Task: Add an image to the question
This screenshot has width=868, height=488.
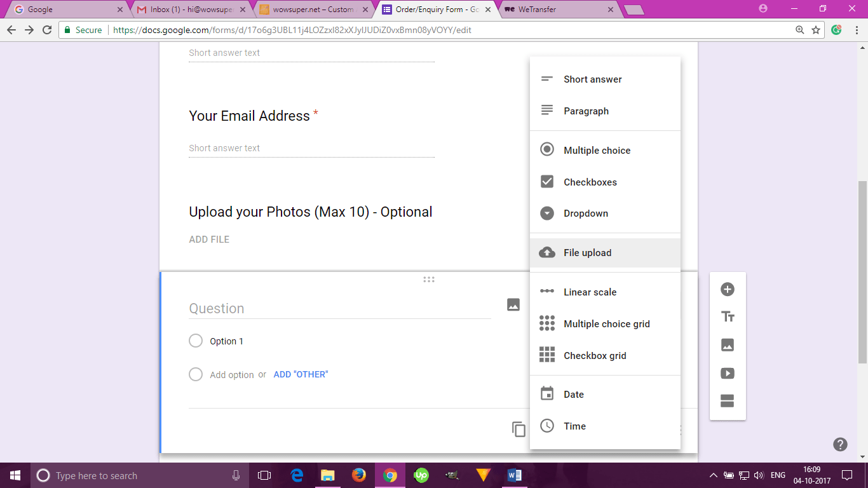Action: [513, 304]
